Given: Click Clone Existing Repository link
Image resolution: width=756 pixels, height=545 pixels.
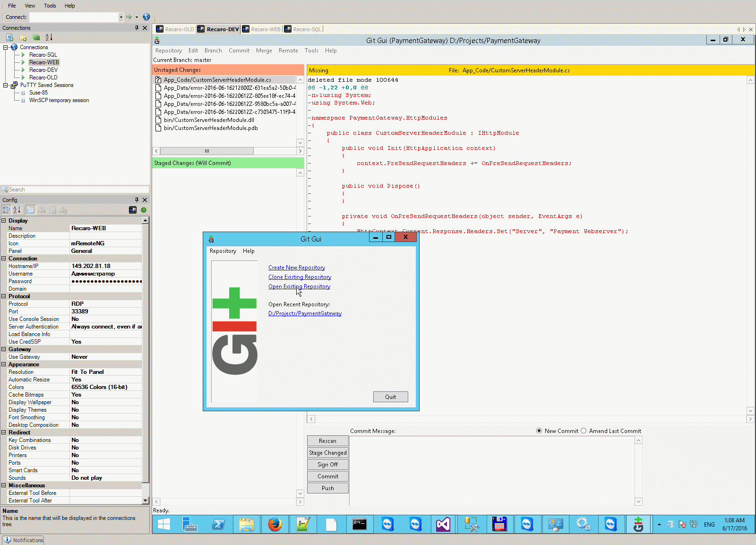Looking at the screenshot, I should click(300, 277).
